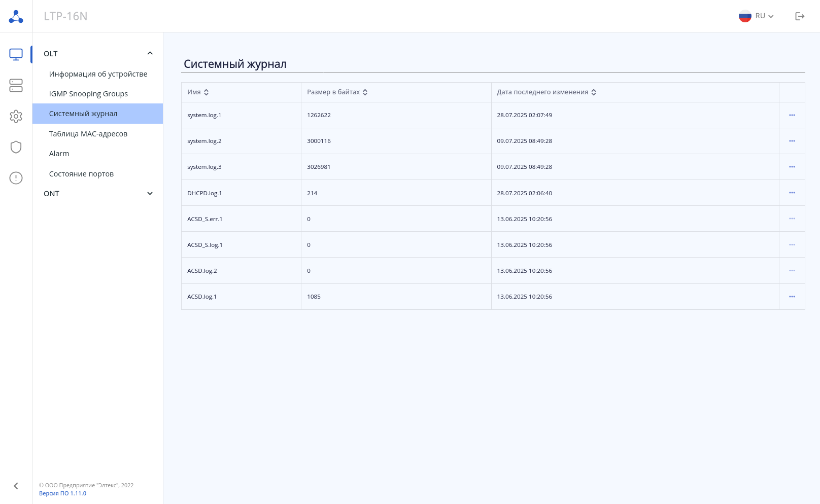
Task: Open settings gear icon in sidebar
Action: click(x=16, y=117)
